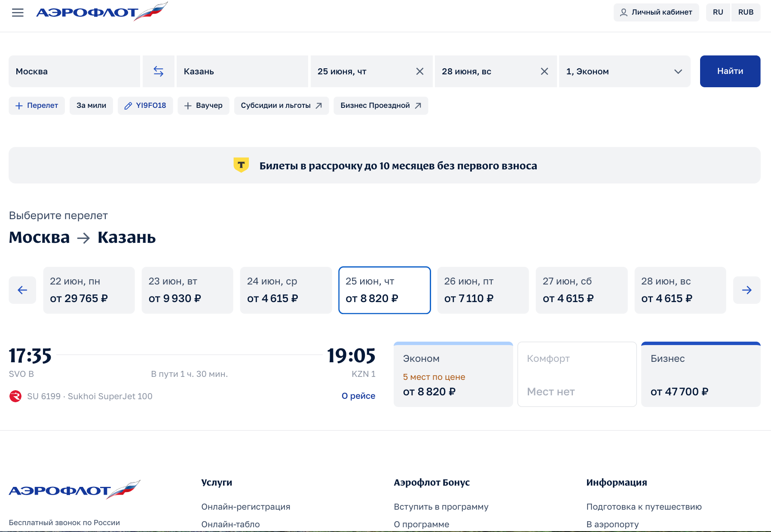Open Субсидии и льготы link
Image resolution: width=771 pixels, height=532 pixels.
click(x=281, y=106)
